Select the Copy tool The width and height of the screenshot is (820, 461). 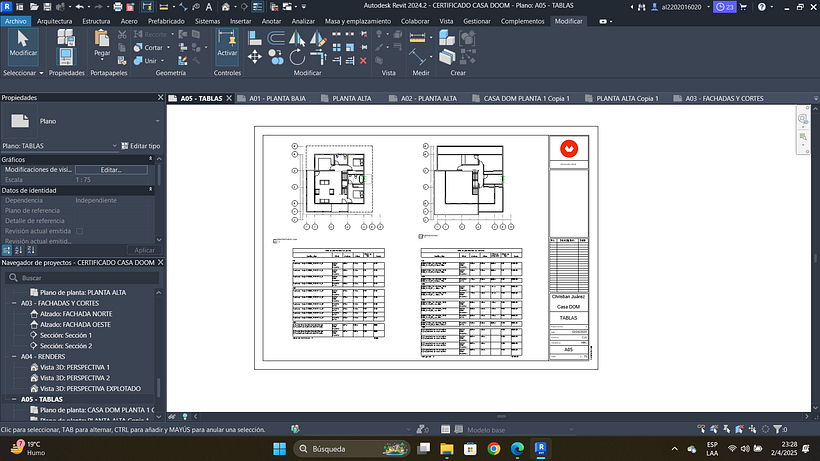[276, 56]
